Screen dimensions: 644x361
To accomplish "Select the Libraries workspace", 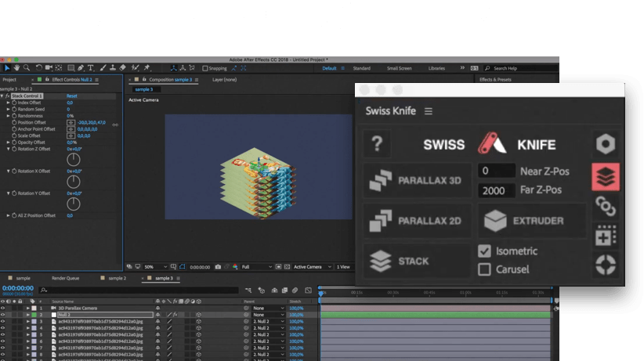I will click(436, 68).
